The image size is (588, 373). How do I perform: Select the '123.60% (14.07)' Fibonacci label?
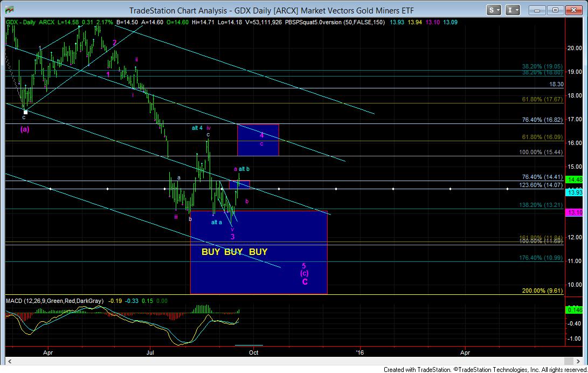tap(541, 185)
